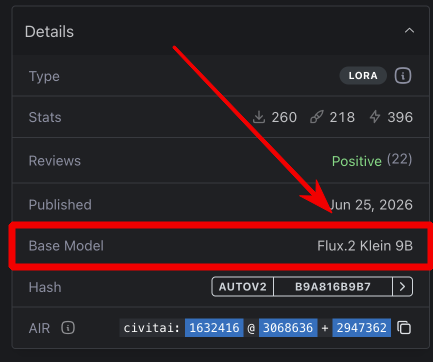The width and height of the screenshot is (433, 362).
Task: Click the paintbrush icon in Stats
Action: coord(317,117)
